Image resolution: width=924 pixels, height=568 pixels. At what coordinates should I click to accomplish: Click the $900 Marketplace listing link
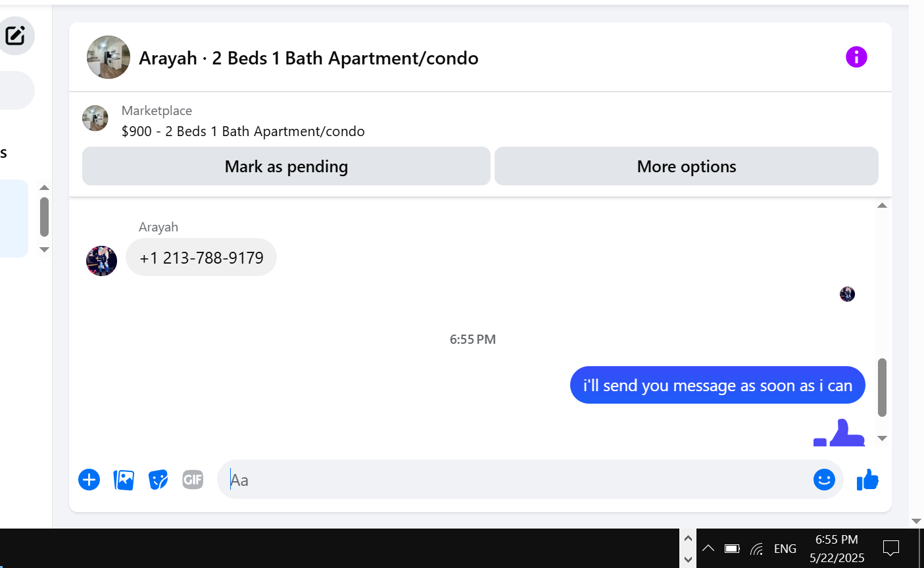pyautogui.click(x=243, y=131)
